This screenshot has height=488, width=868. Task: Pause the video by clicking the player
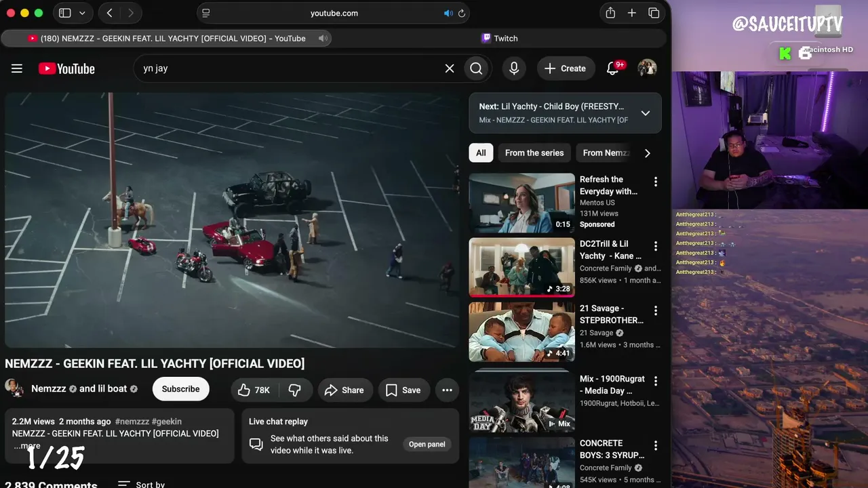coord(232,220)
